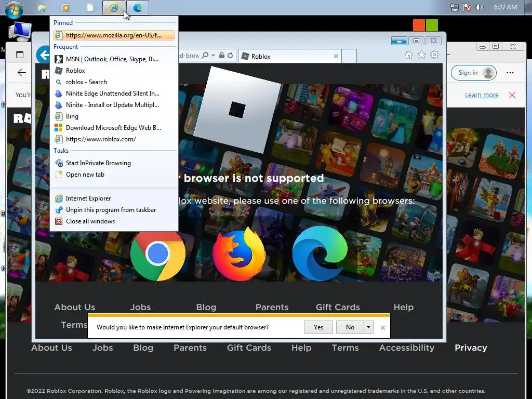
Task: Click Sign in button in Edge window
Action: click(474, 73)
